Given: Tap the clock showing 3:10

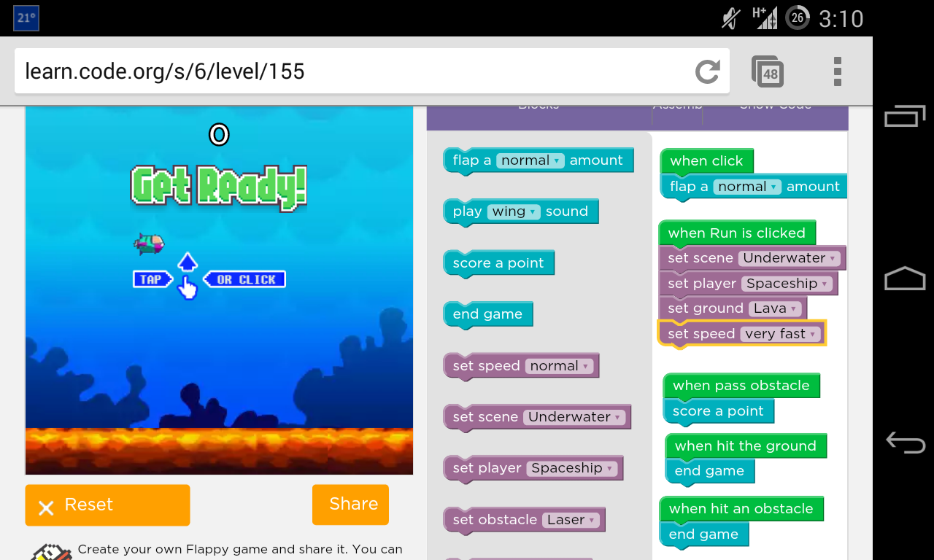Looking at the screenshot, I should 841,18.
